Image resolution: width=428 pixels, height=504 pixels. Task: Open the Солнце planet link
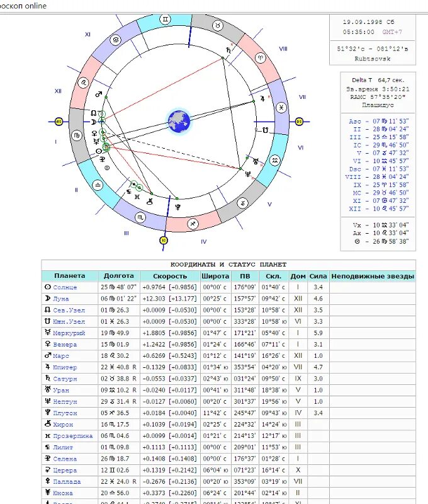[x=65, y=287]
